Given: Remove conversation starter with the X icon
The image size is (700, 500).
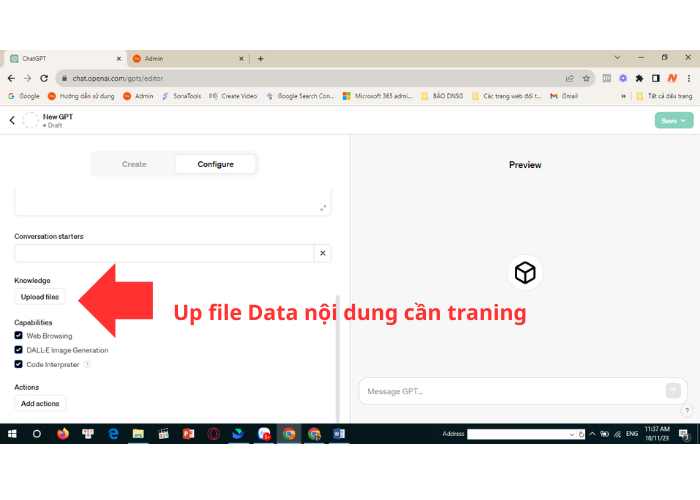Looking at the screenshot, I should (322, 254).
